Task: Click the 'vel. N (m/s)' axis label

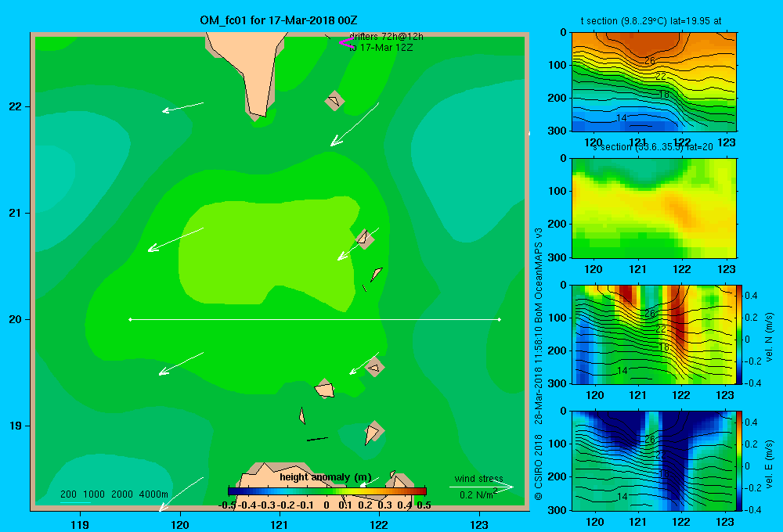Action: [x=769, y=337]
